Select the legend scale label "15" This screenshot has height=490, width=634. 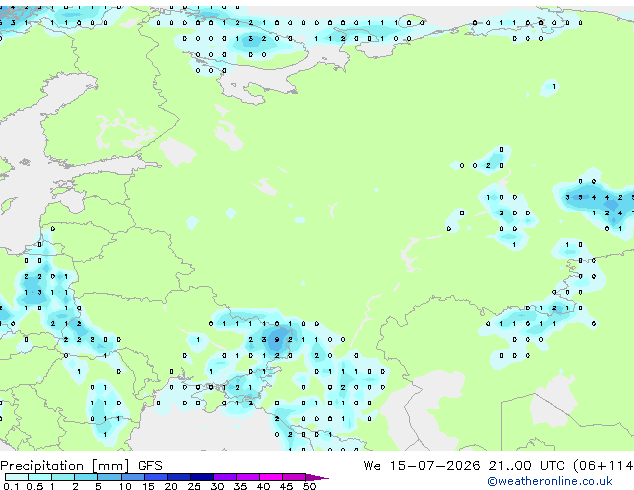(148, 486)
